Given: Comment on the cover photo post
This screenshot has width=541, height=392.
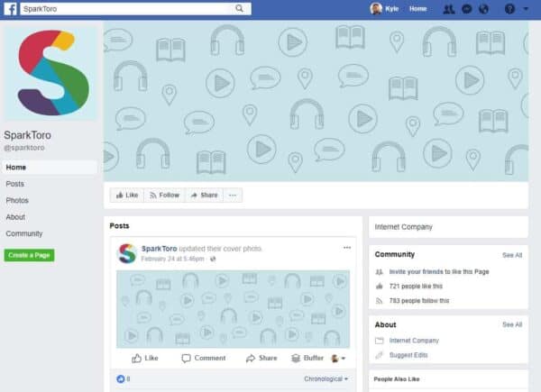Looking at the screenshot, I should 204,359.
